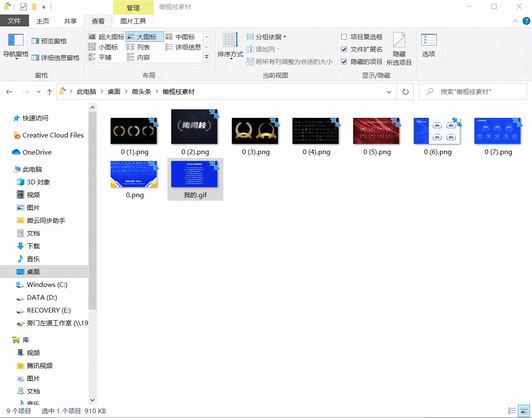Viewport: 532px width, 418px height.
Task: Enable the 项目复选框 item checkboxes option
Action: (344, 37)
